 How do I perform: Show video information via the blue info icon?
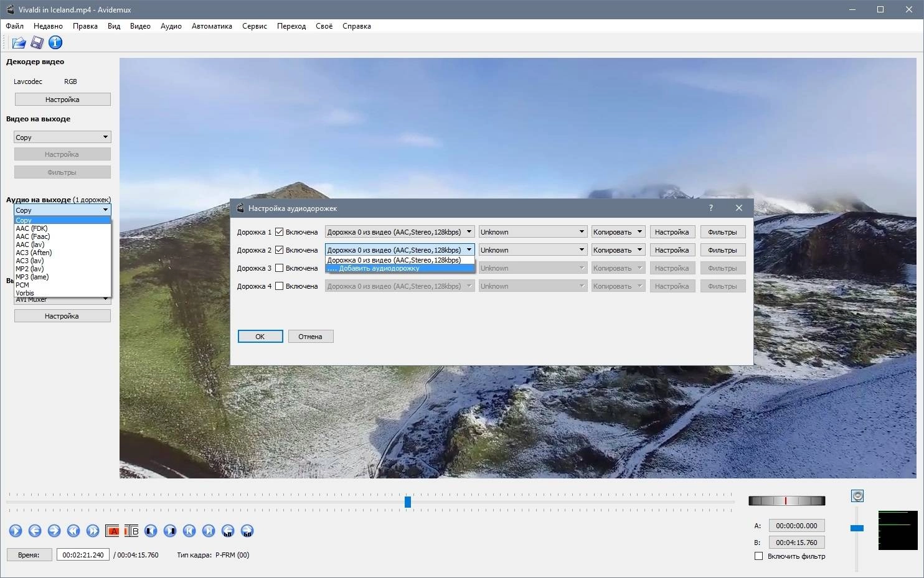pos(55,42)
